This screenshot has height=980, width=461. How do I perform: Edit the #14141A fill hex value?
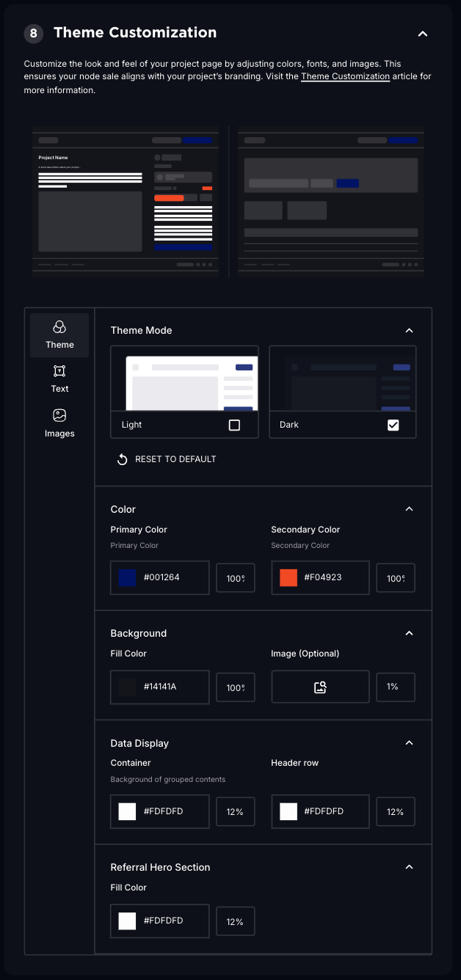click(x=160, y=687)
